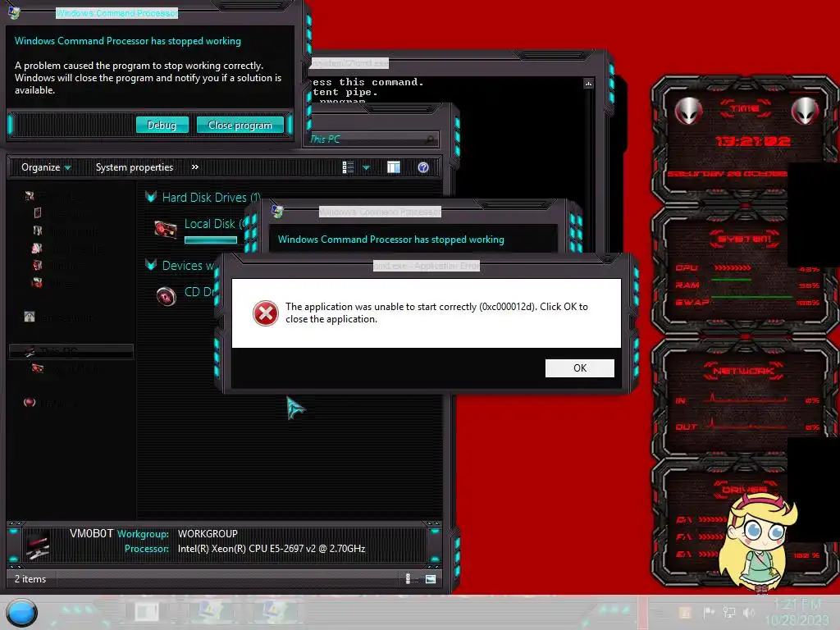Select the Local Disk drive icon
The image size is (840, 630).
[x=166, y=230]
